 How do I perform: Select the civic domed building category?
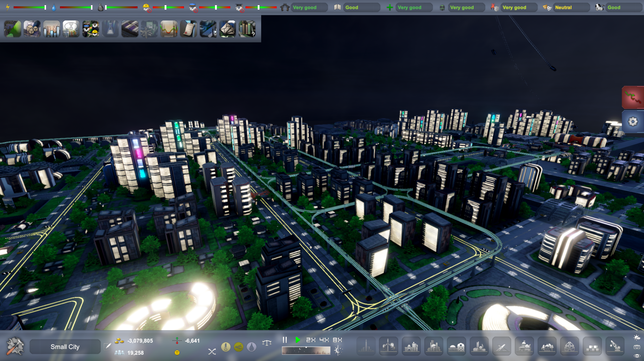pyautogui.click(x=524, y=346)
